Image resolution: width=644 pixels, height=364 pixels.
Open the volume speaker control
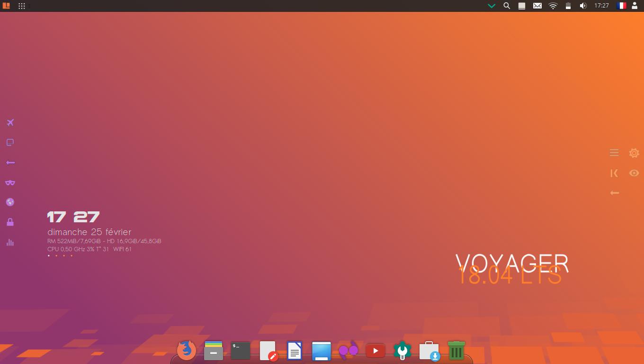[583, 6]
